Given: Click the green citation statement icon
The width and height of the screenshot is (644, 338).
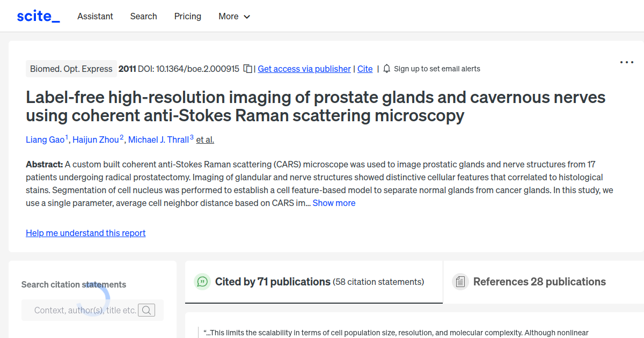Looking at the screenshot, I should click(202, 281).
